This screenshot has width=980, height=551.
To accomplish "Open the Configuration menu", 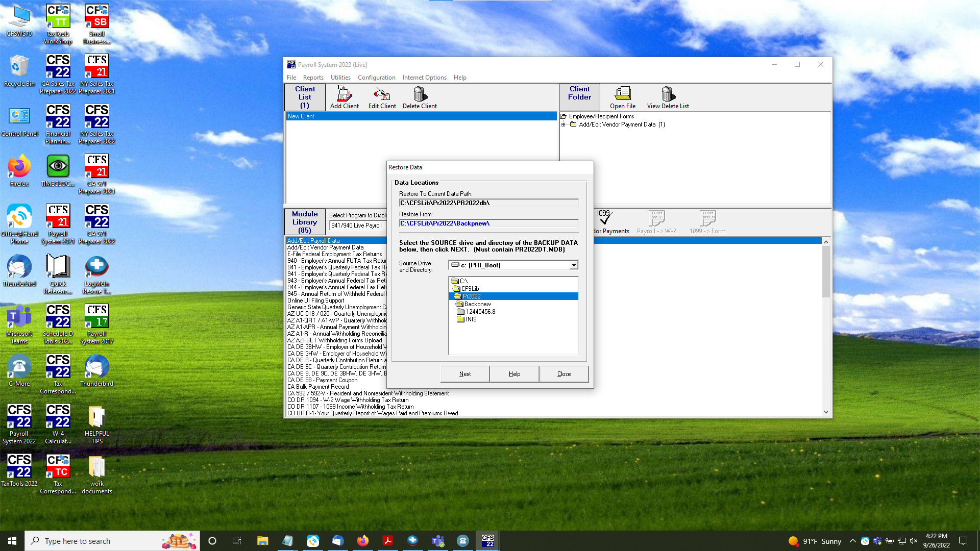I will pos(376,78).
